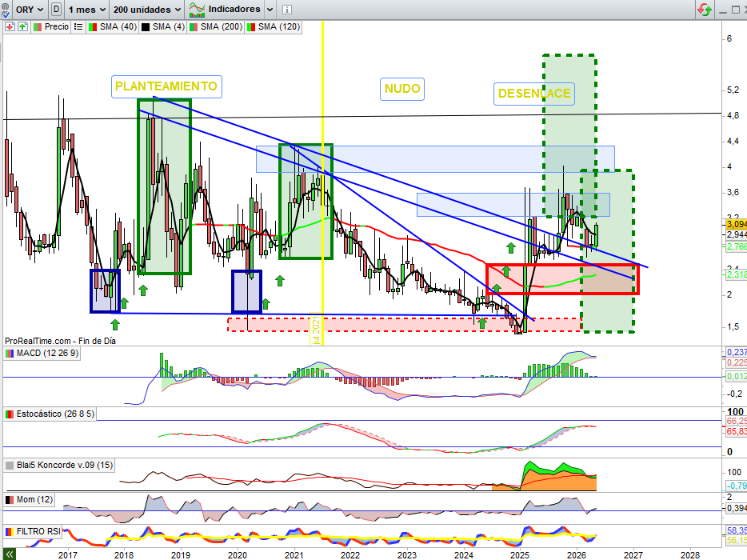Click the green double-chevron scroll-left button

pos(9,554)
